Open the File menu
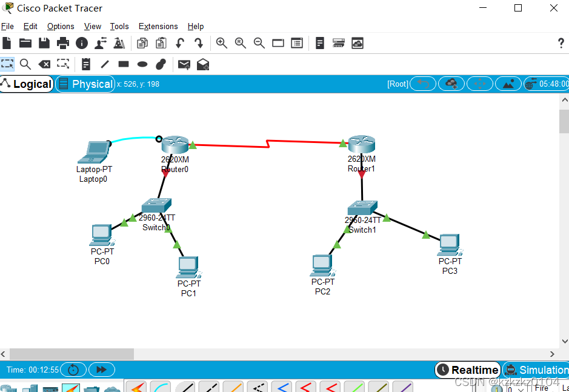The height and width of the screenshot is (392, 569). pyautogui.click(x=7, y=27)
